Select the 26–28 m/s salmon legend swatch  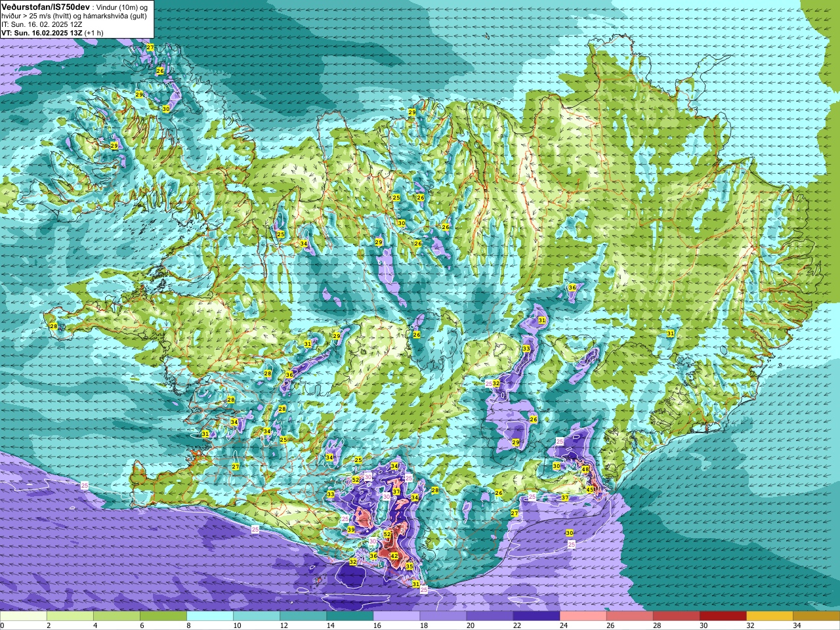tap(629, 616)
